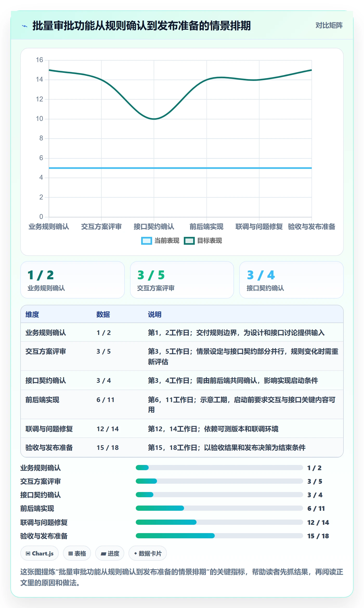Click the 联调与问题修复 table row name

49,429
